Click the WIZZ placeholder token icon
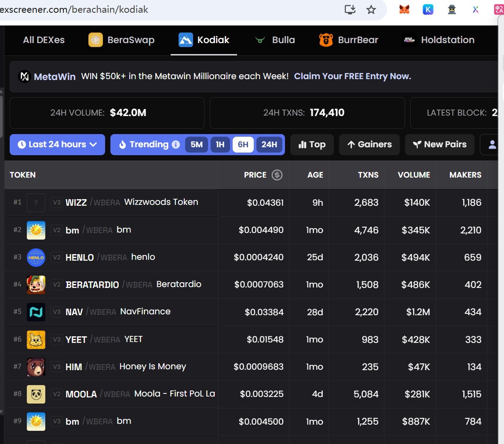 [x=36, y=202]
